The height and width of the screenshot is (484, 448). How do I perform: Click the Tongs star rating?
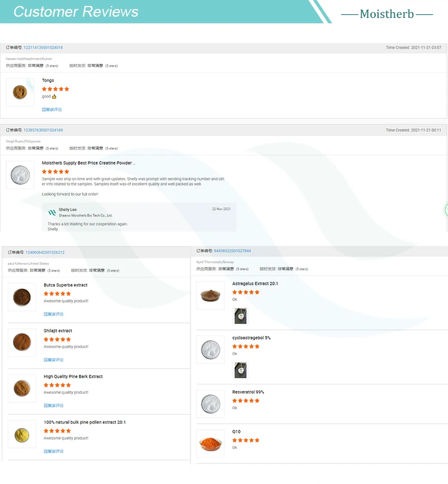56,89
